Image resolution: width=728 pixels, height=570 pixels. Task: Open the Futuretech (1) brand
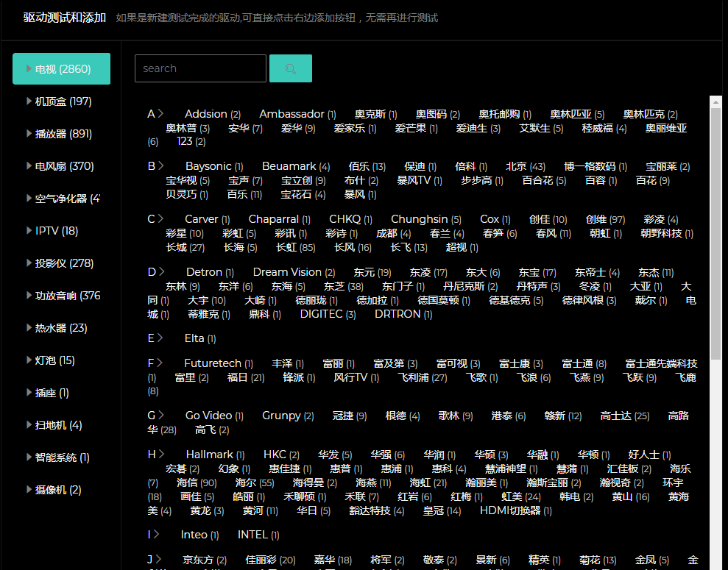click(218, 363)
